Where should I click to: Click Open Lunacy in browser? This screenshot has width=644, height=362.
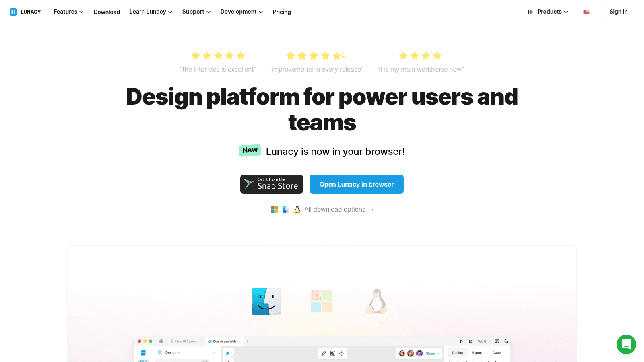tap(357, 184)
